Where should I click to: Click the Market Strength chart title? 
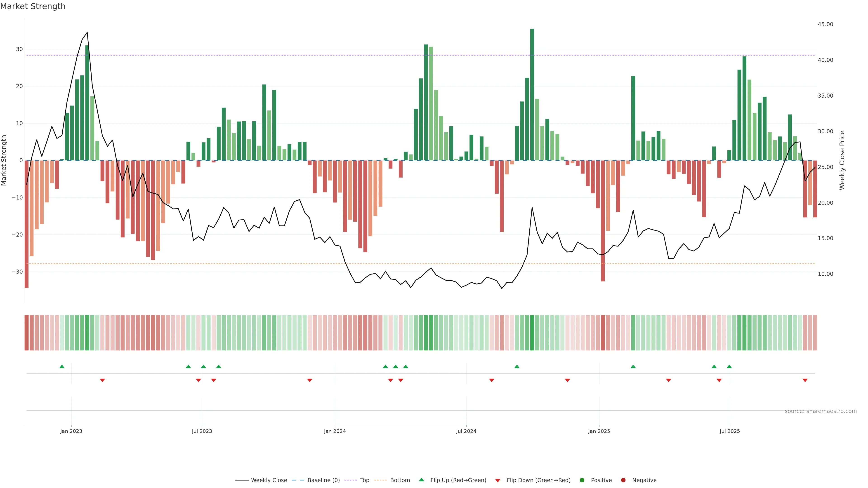(x=33, y=6)
